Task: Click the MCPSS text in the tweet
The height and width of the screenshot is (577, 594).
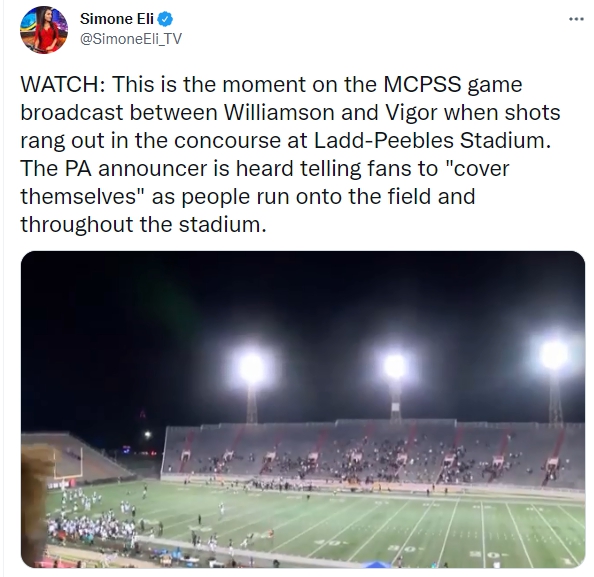Action: [422, 84]
